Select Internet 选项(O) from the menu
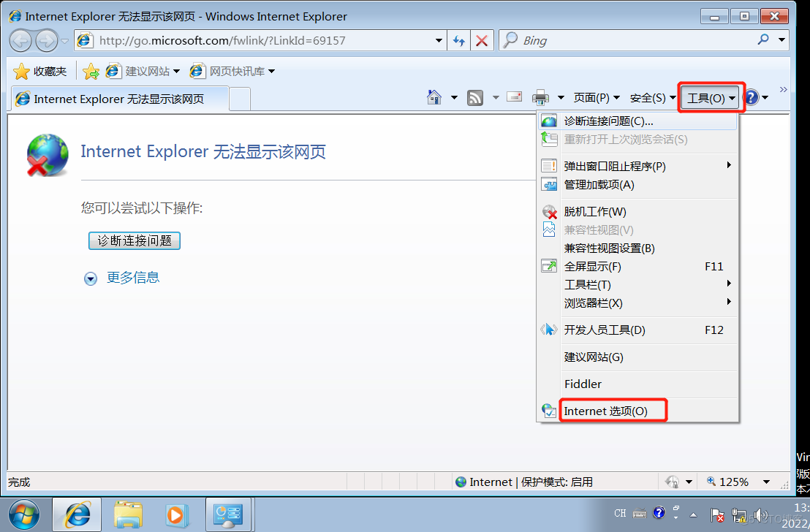810x532 pixels. tap(605, 411)
